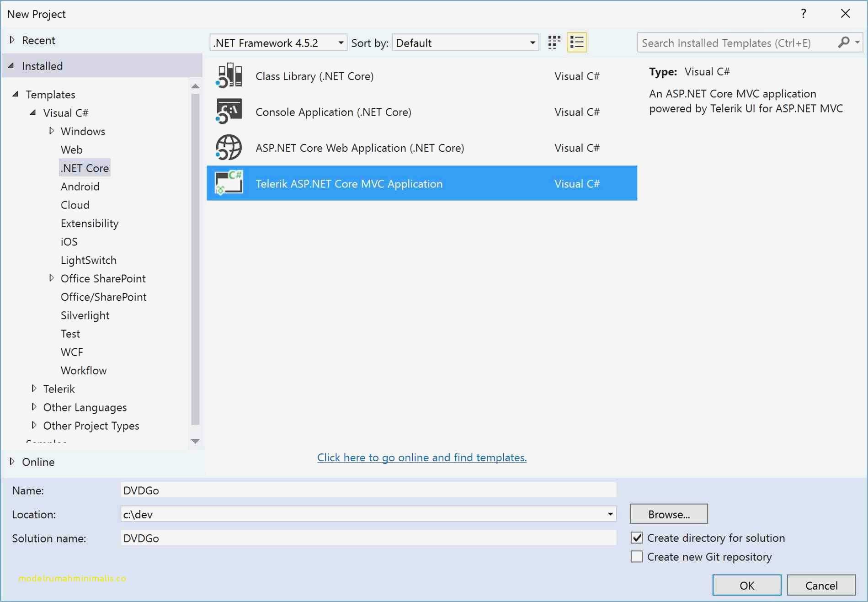Expand the Other Project Types node
The height and width of the screenshot is (602, 868).
(34, 425)
